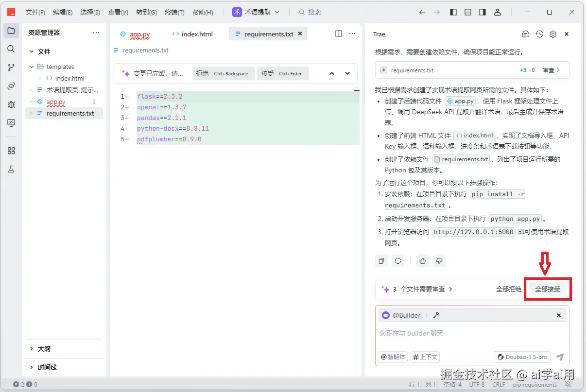Click the 拒绝 reject change button
The width and height of the screenshot is (586, 392).
224,73
